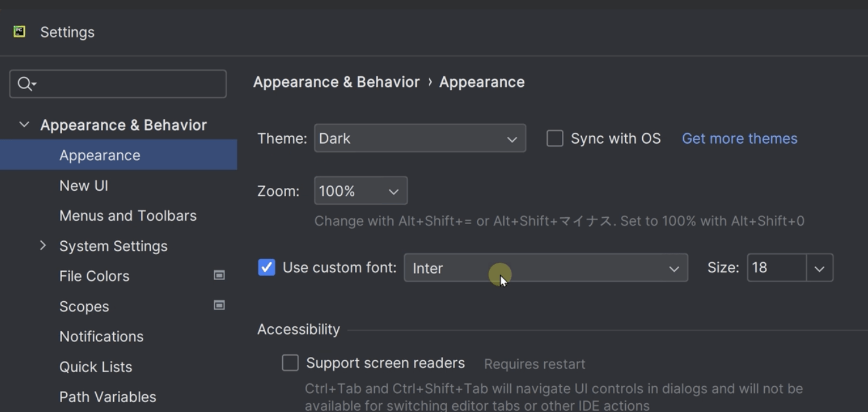Click the Size: label
868x412 pixels.
(x=723, y=268)
